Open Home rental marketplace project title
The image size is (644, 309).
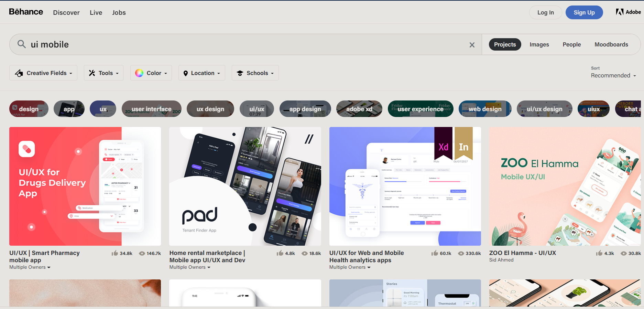point(207,257)
